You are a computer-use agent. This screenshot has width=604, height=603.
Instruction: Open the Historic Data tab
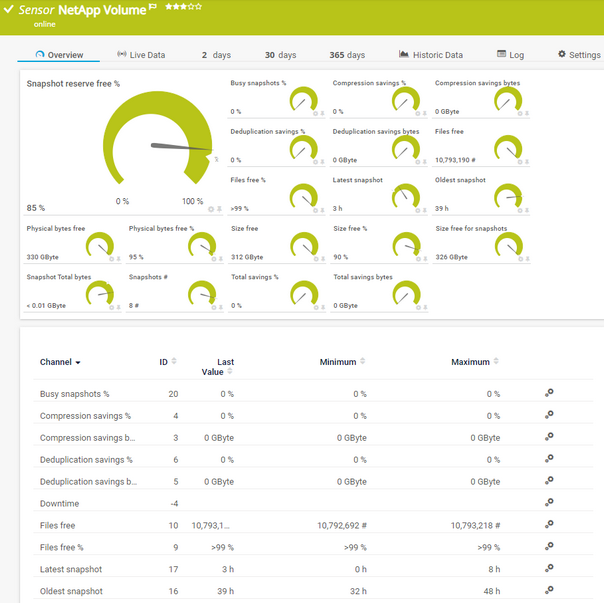click(x=431, y=55)
